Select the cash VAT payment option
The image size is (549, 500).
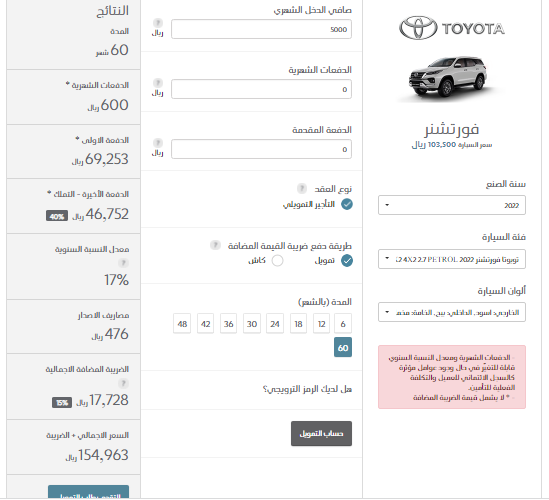click(277, 261)
